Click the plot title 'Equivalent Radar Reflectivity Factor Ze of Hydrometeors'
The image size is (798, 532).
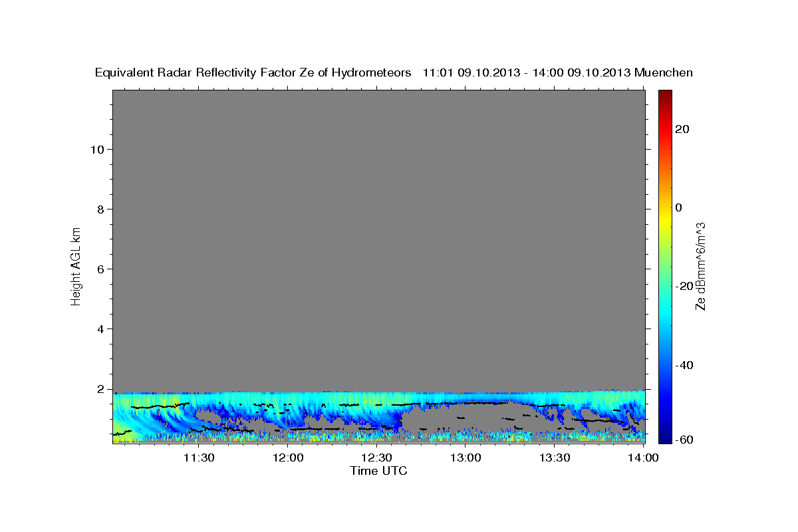pos(253,72)
